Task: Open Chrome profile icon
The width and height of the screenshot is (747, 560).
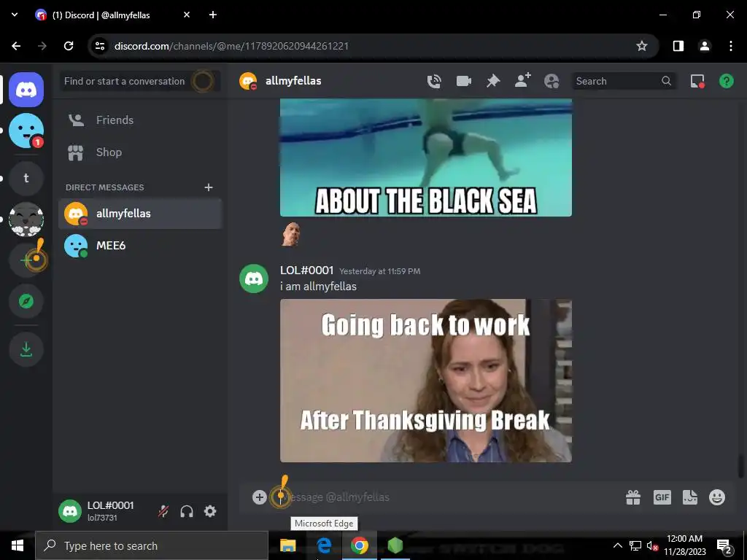Action: click(705, 46)
